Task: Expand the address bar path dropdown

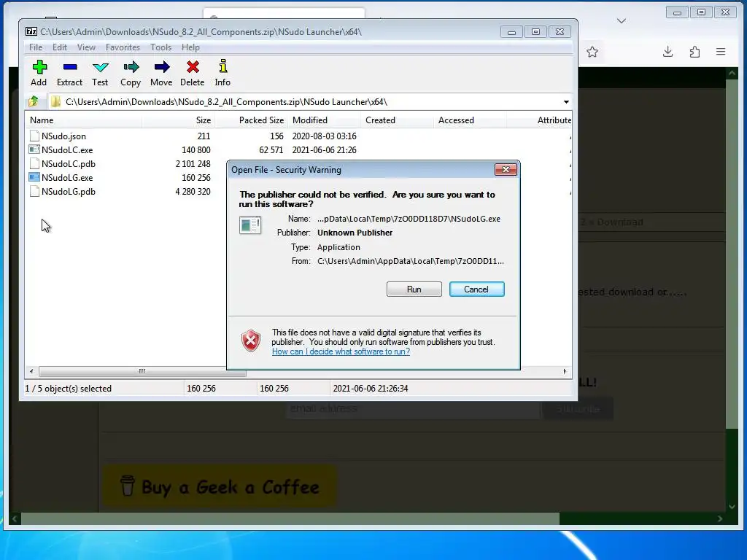Action: coord(566,102)
